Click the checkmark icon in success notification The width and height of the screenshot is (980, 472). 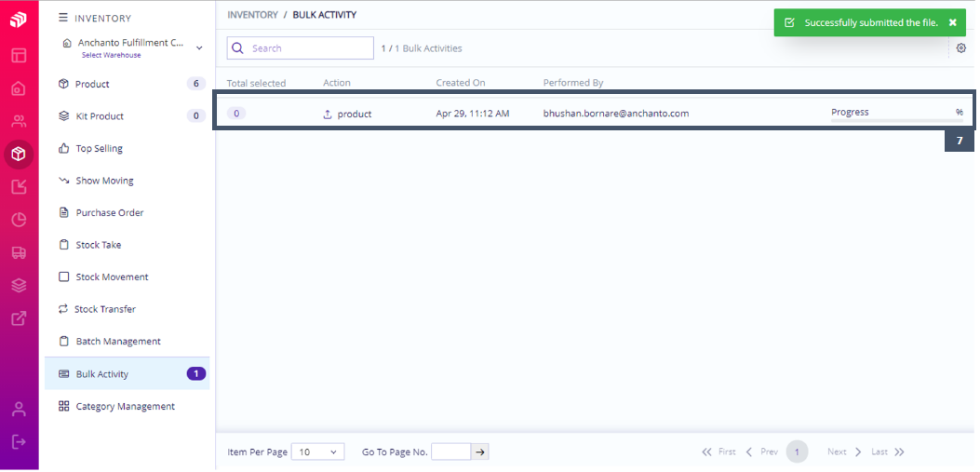tap(789, 22)
